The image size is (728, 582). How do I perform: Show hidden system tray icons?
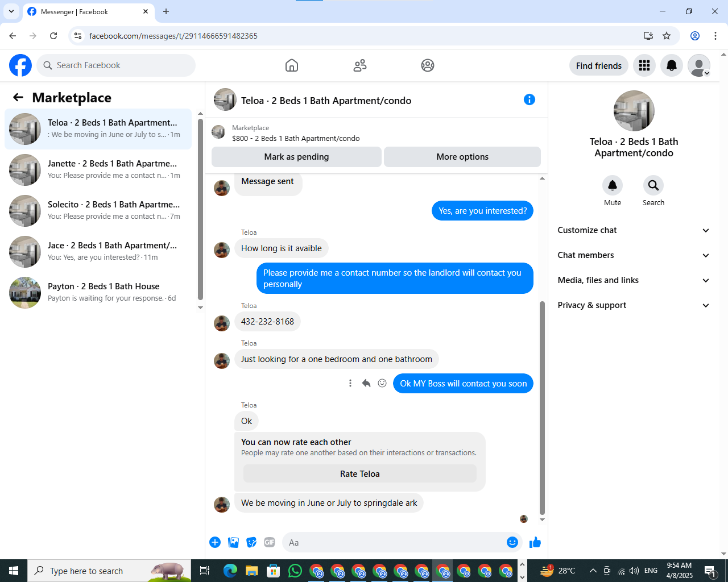[x=593, y=571]
